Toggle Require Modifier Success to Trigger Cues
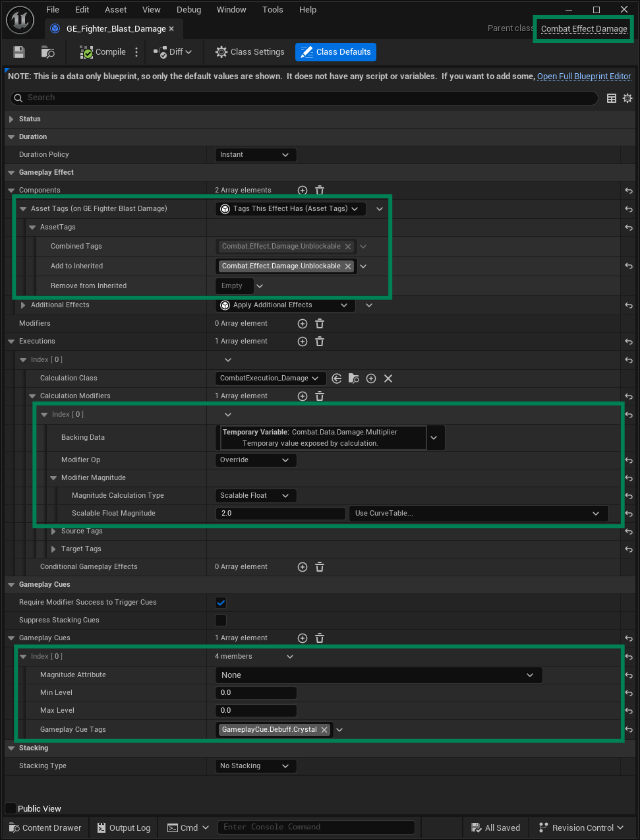The image size is (640, 840). [x=221, y=603]
